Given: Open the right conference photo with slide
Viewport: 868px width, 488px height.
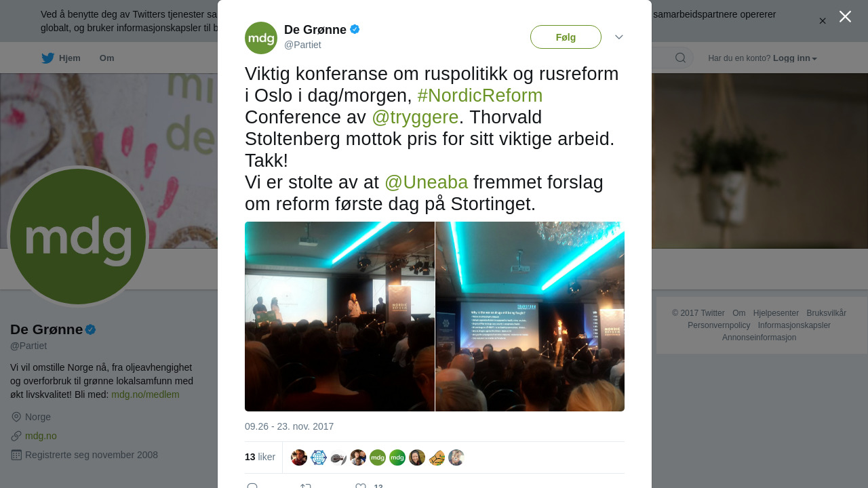Looking at the screenshot, I should coord(530,317).
